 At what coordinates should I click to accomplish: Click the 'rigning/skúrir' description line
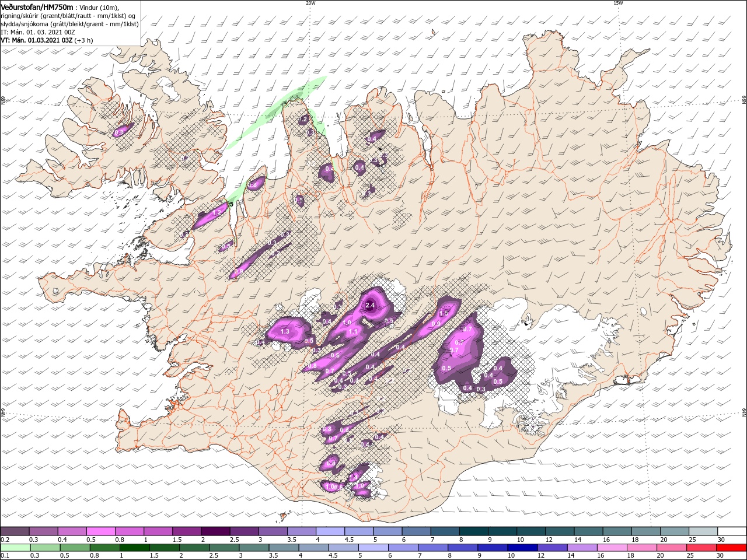tap(68, 16)
